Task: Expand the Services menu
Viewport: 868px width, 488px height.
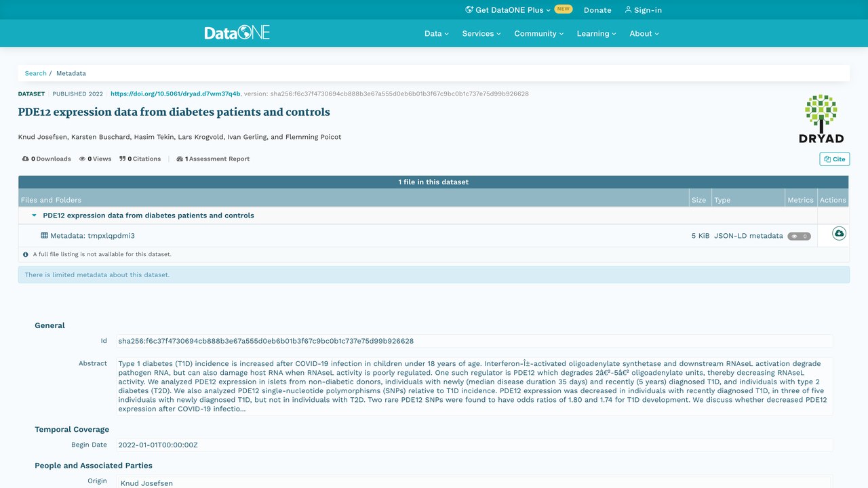Action: pos(481,33)
